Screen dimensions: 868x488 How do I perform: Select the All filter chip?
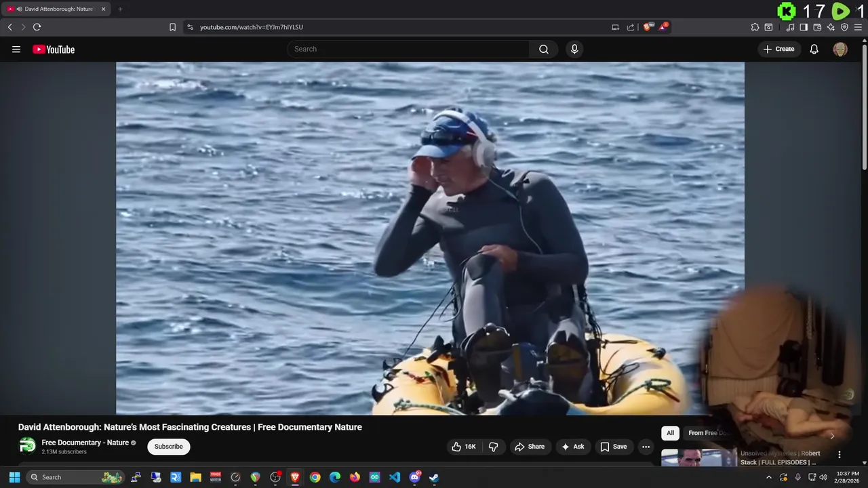[670, 433]
